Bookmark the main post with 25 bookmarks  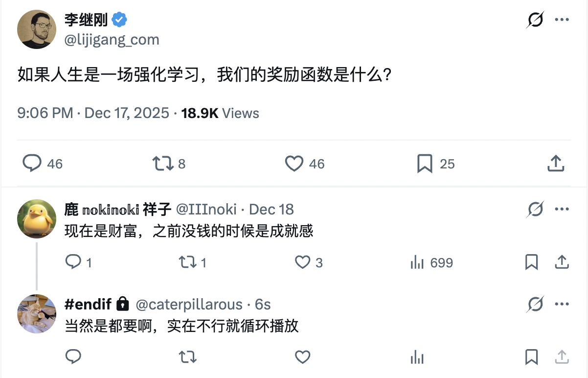point(425,164)
